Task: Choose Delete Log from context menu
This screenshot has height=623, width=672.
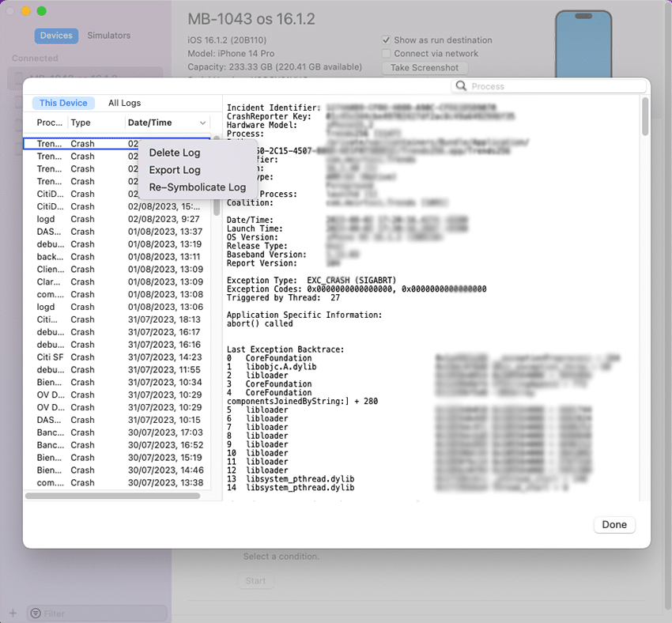Action: coord(175,153)
